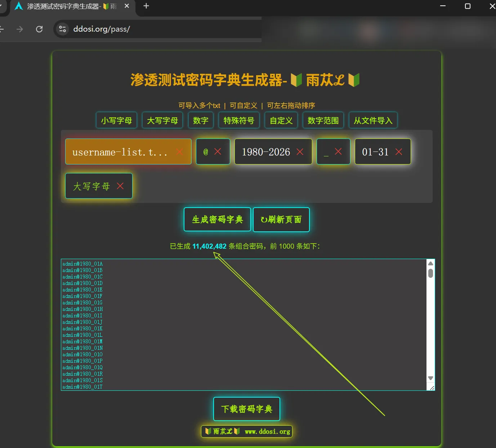Viewport: 496px width, 448px height.
Task: Close the current browser tab
Action: 127,6
